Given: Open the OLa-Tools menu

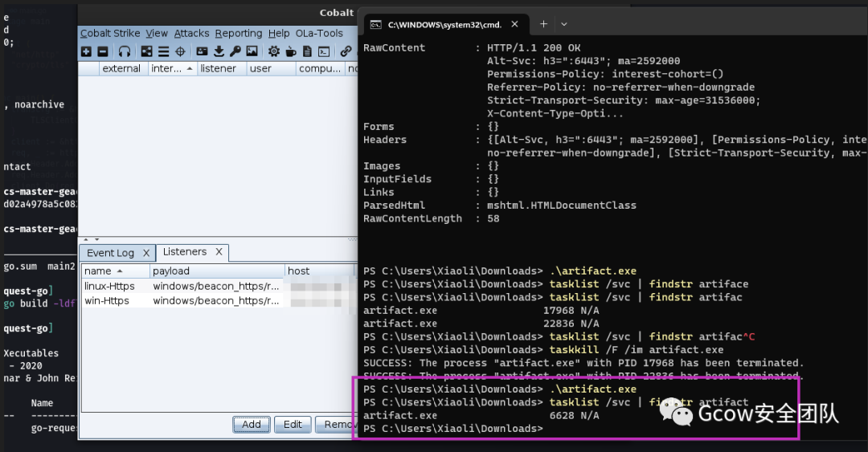Looking at the screenshot, I should tap(319, 33).
